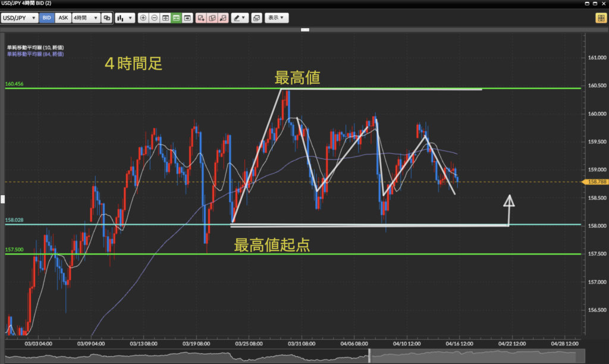Click the zoom in magnifier icon
609x364 pixels.
click(x=143, y=18)
